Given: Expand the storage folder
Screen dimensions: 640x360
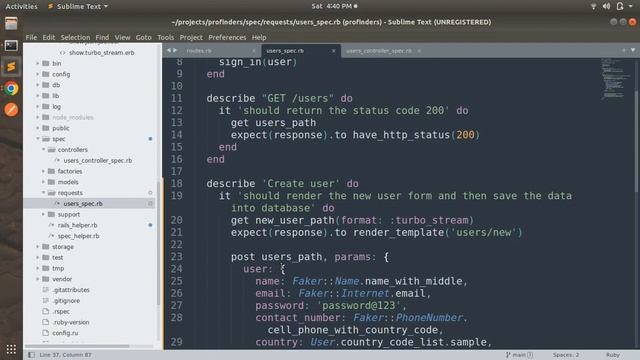Looking at the screenshot, I should point(38,247).
